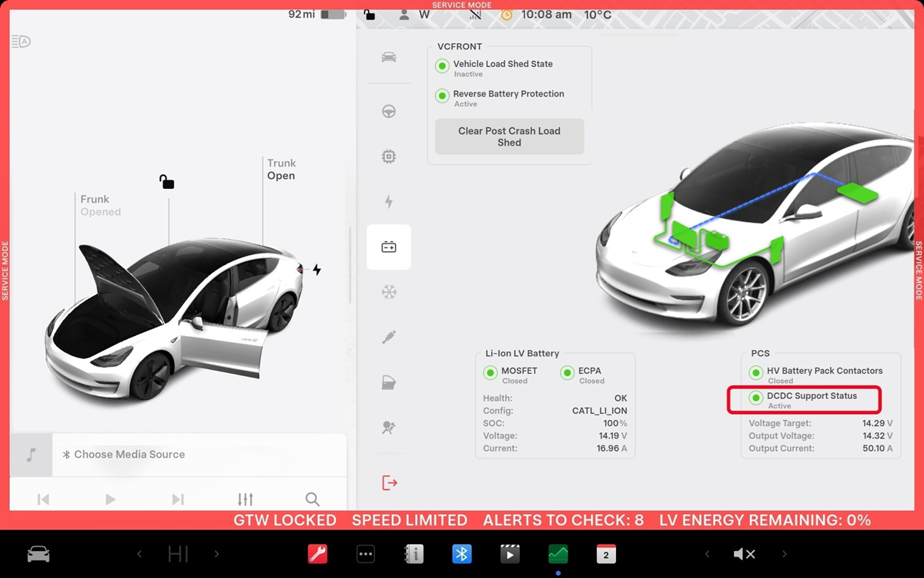Click the red exit service mode icon
The height and width of the screenshot is (578, 924).
coord(389,483)
